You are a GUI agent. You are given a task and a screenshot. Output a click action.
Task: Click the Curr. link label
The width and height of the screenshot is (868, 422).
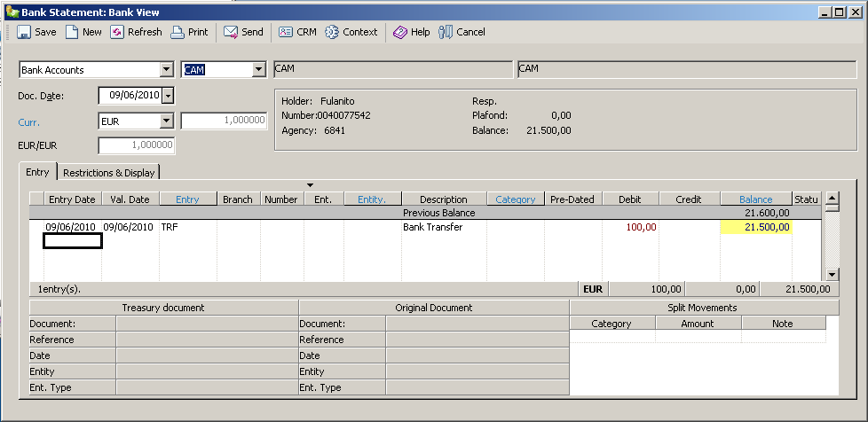(29, 122)
